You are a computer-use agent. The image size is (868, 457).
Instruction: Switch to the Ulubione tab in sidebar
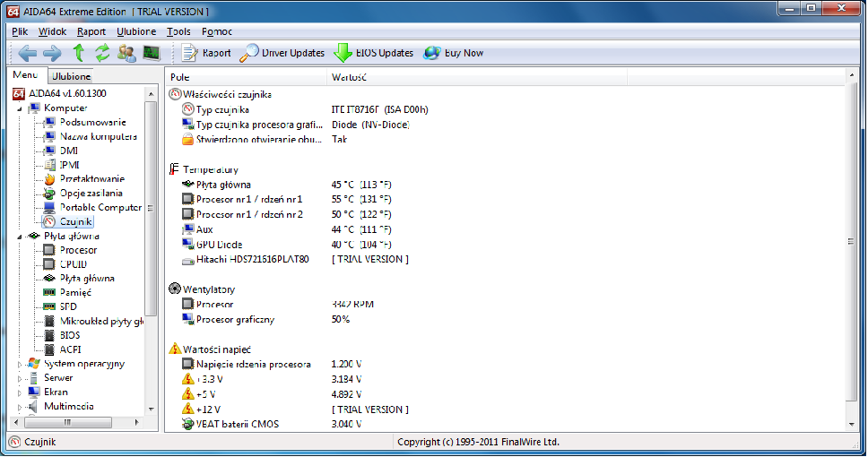pos(72,76)
